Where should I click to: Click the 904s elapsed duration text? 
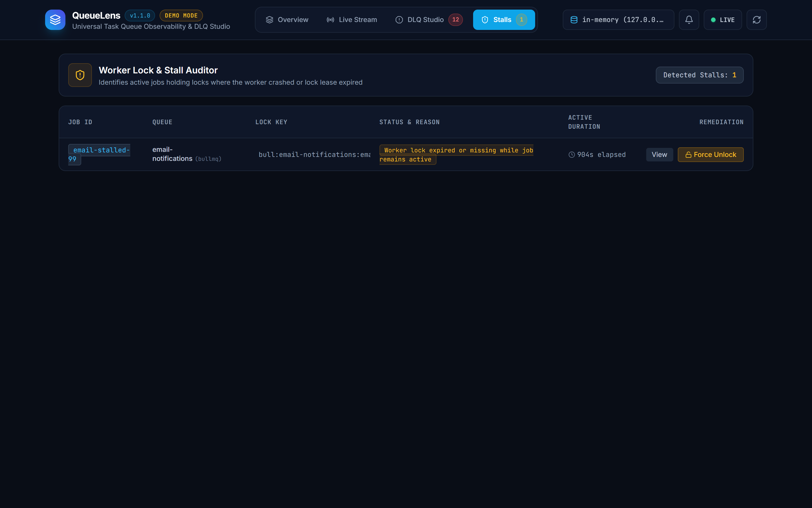click(x=601, y=155)
